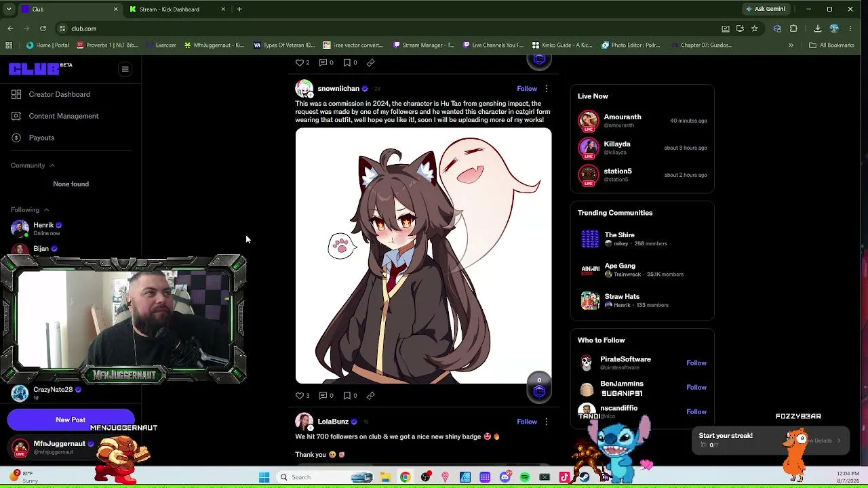Screen dimensions: 868x488
Task: Click the Payouts sidebar icon
Action: tap(16, 138)
